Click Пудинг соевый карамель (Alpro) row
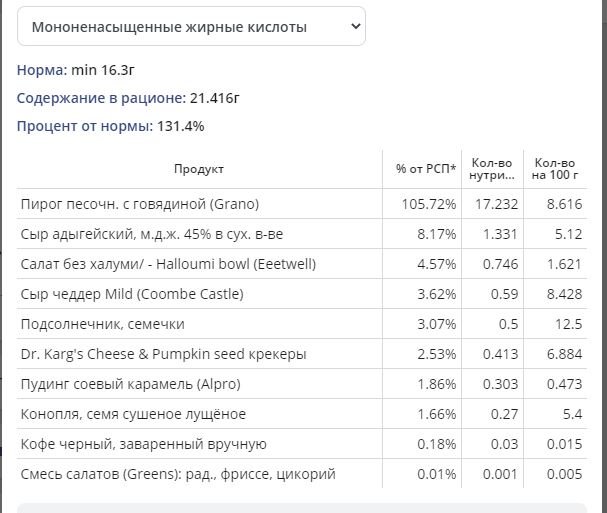 tap(302, 384)
